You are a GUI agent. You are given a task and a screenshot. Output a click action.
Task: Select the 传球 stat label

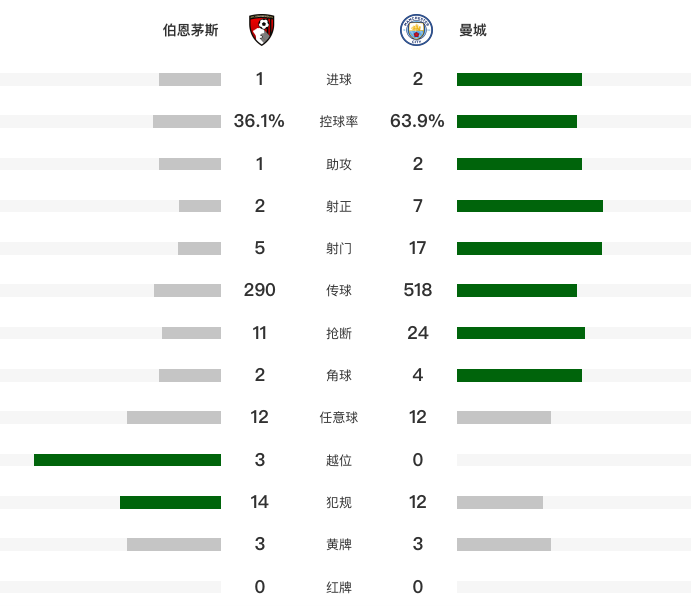point(339,290)
